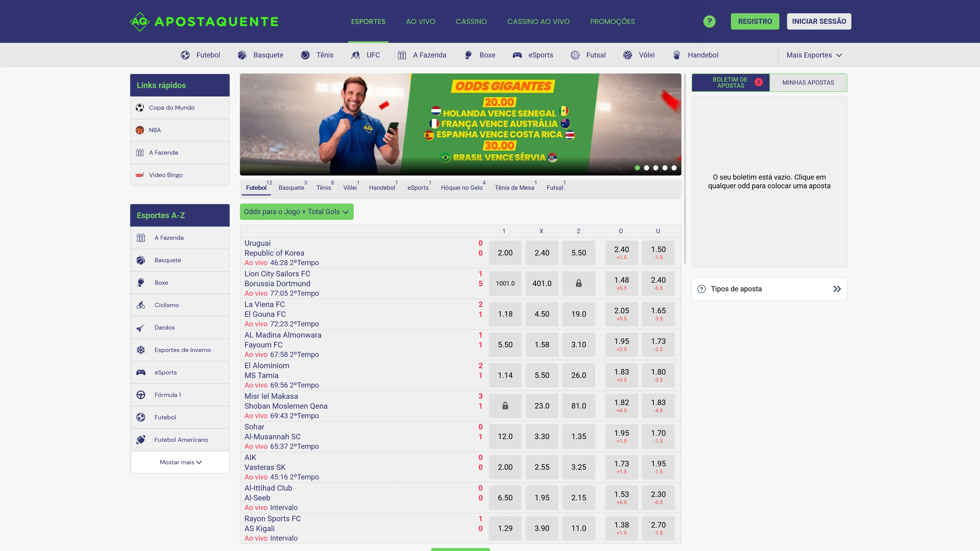Click the Odds Gigantes promo banner

[460, 124]
